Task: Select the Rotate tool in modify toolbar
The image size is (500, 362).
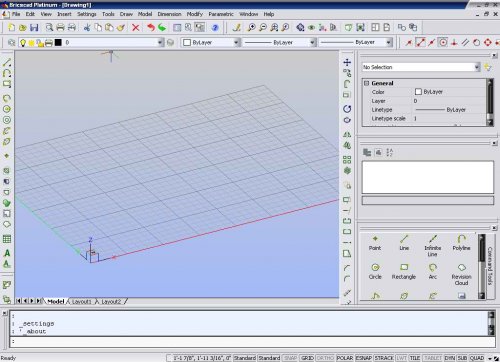Action: 347,109
